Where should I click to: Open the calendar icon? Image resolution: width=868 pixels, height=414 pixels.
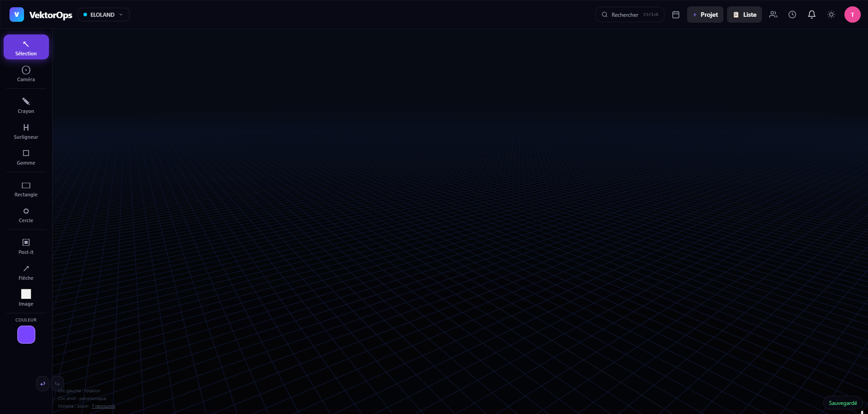pos(676,15)
